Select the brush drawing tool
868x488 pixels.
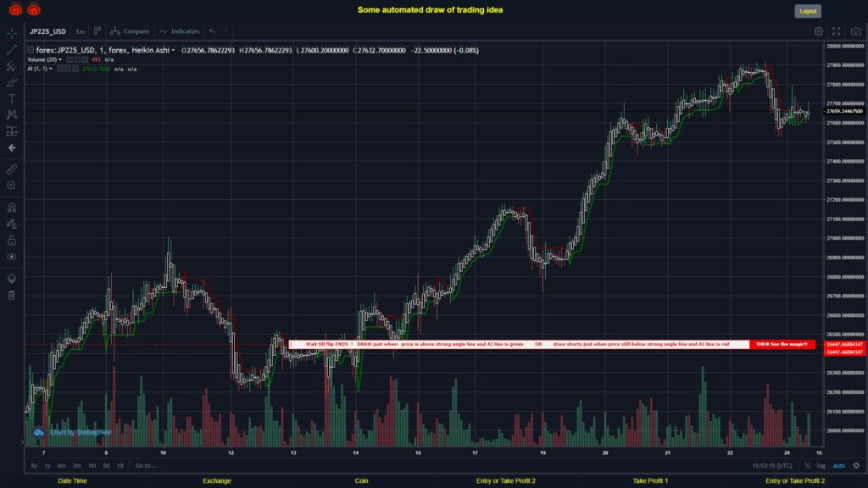click(12, 82)
